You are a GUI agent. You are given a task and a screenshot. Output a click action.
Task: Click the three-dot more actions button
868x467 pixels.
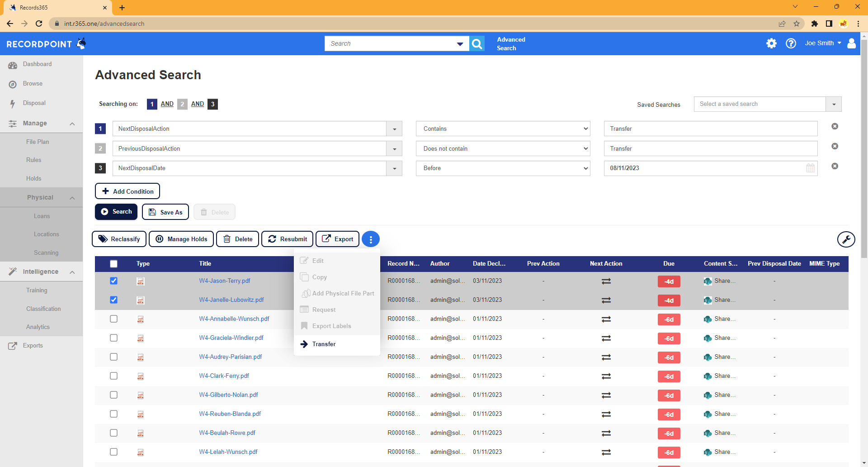371,239
